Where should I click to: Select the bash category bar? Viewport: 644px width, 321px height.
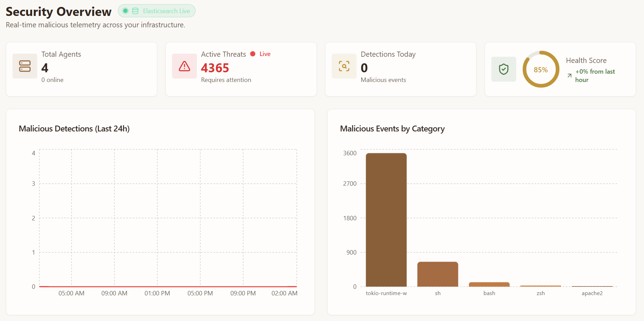(x=489, y=284)
